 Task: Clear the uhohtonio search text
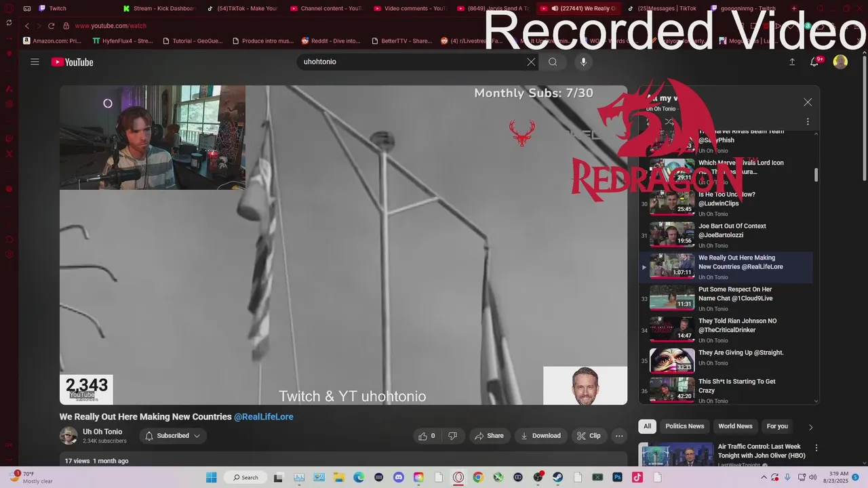[531, 62]
